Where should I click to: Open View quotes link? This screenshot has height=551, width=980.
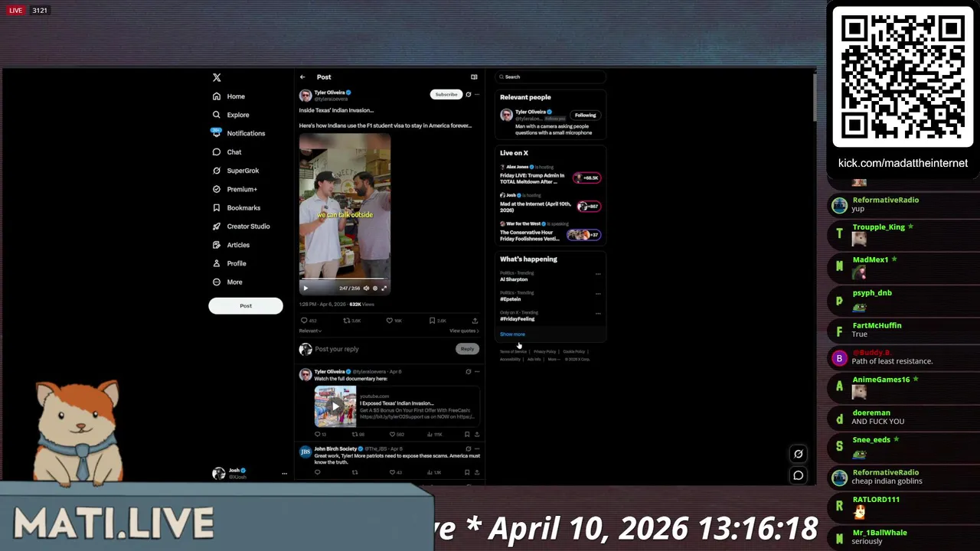pyautogui.click(x=464, y=331)
